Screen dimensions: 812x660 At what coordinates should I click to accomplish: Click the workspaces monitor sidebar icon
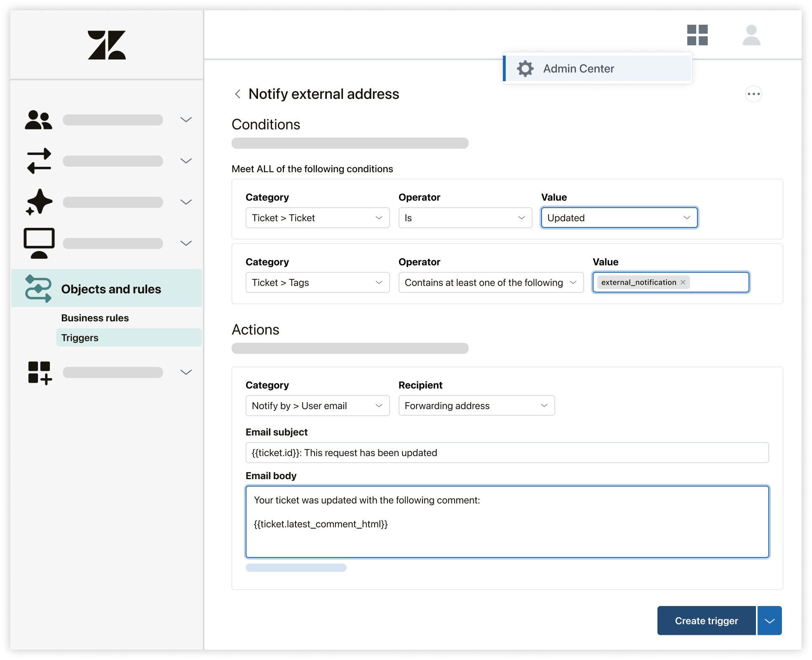tap(39, 243)
